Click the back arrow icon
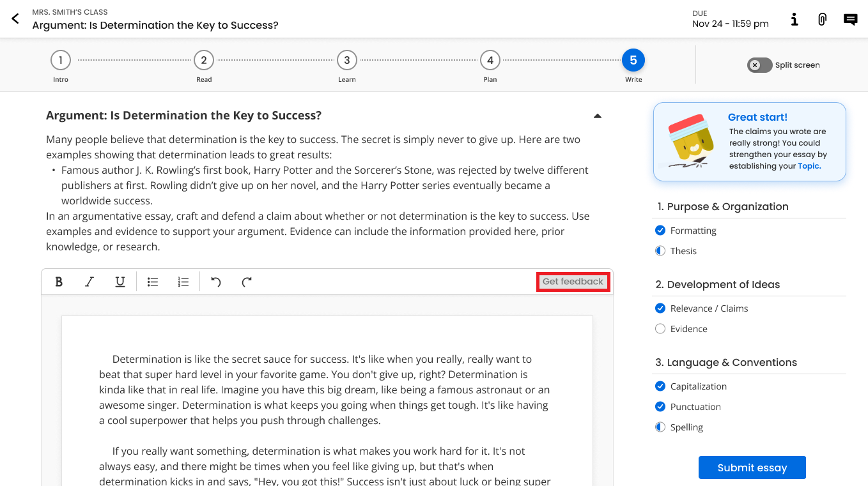The width and height of the screenshot is (868, 486). pyautogui.click(x=15, y=19)
